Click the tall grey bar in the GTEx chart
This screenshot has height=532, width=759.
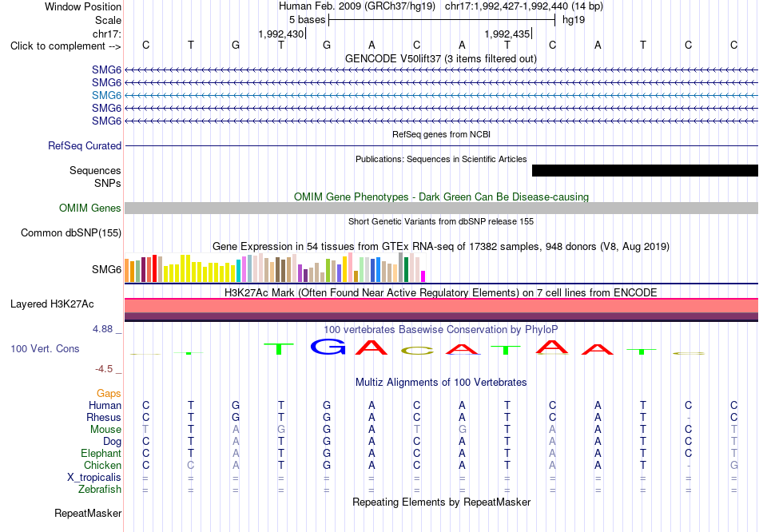coord(401,268)
